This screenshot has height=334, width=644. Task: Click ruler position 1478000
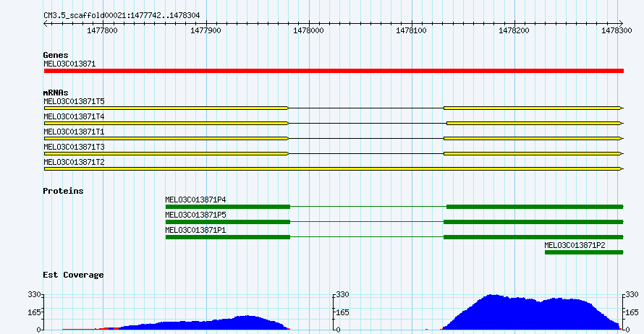click(x=308, y=31)
